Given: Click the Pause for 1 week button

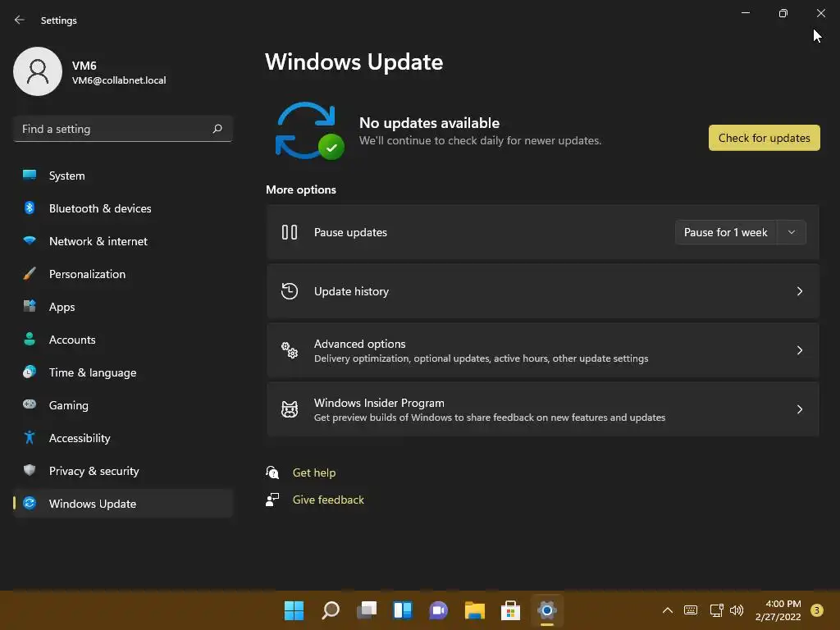Looking at the screenshot, I should 726,232.
